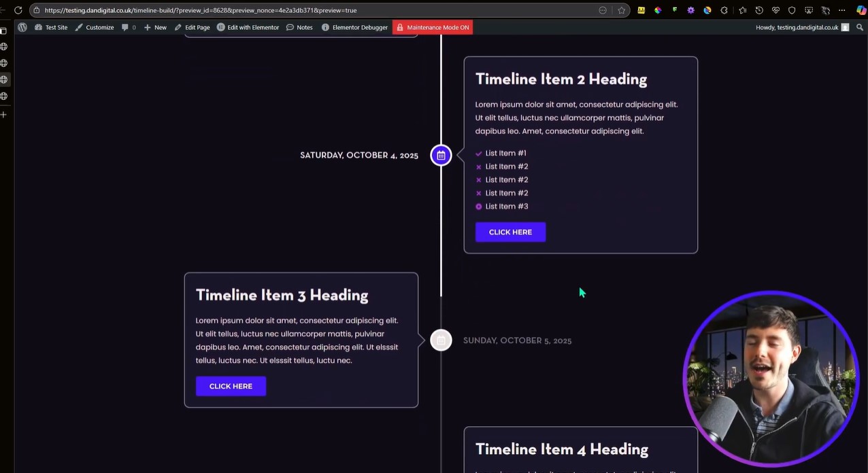Open the Elementor Debugger menu item

pos(354,27)
